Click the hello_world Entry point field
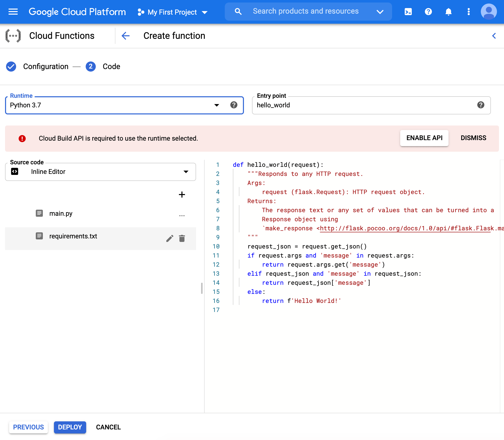The image size is (504, 440). pos(353,105)
